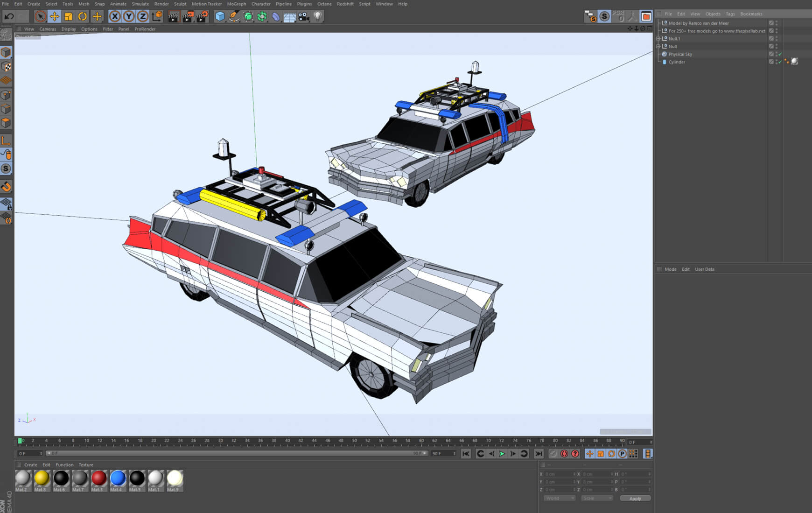Open viewport Cameras menu
The image size is (812, 513).
48,29
